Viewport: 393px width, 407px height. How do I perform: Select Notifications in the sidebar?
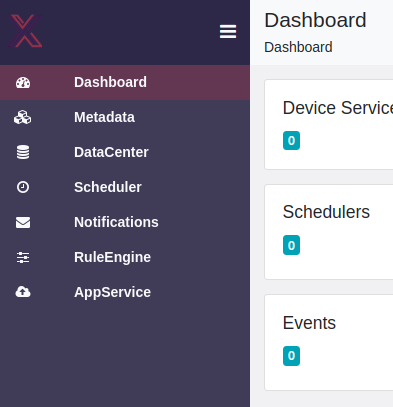tap(125, 222)
